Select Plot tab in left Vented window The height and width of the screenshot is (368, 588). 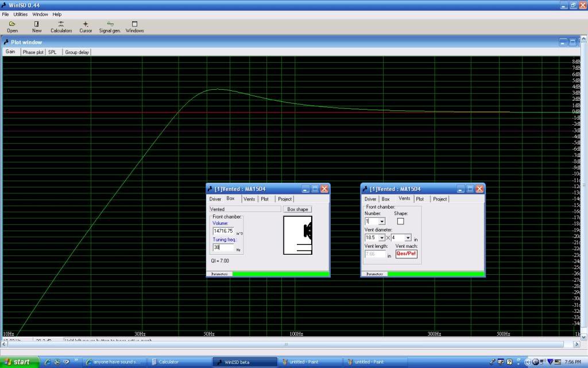pos(265,199)
